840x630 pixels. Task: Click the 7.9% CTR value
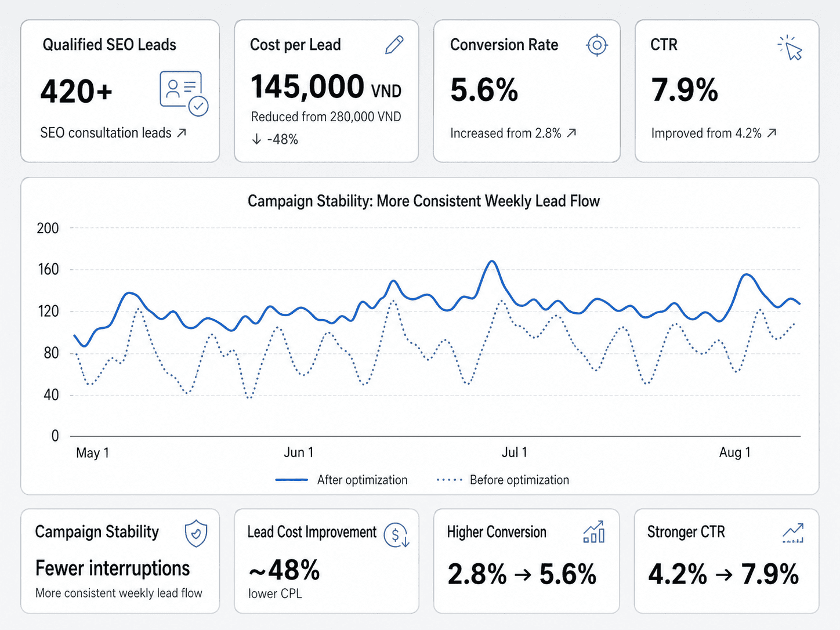tap(685, 90)
